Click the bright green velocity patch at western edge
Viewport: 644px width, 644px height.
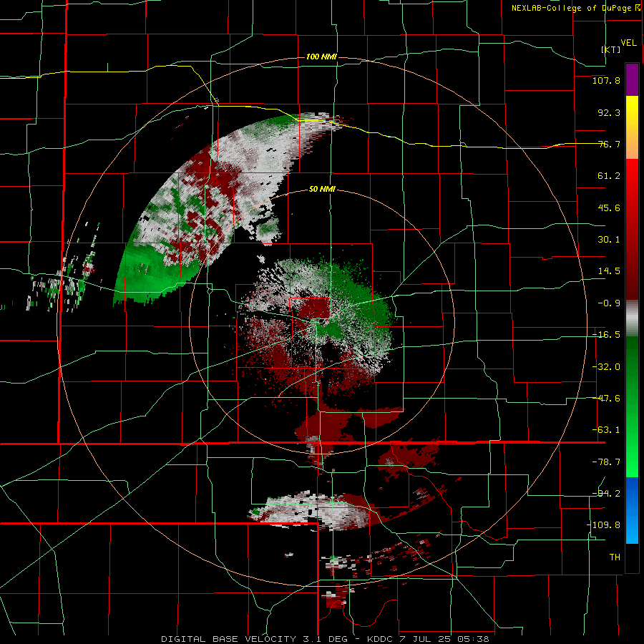click(152, 273)
